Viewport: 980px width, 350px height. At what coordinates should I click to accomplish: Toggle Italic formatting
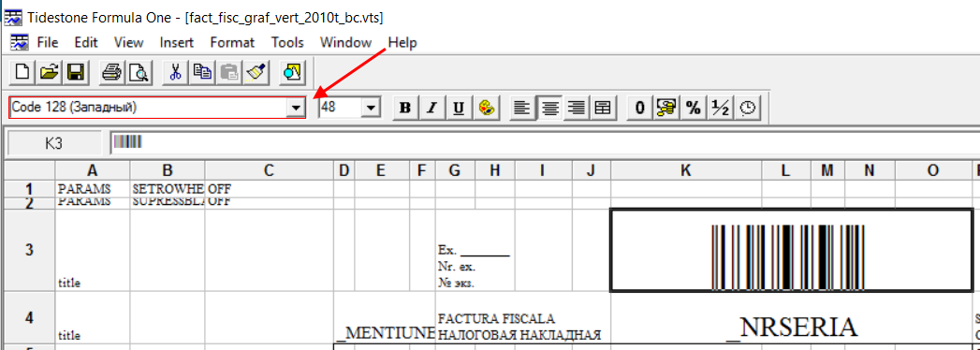click(431, 109)
